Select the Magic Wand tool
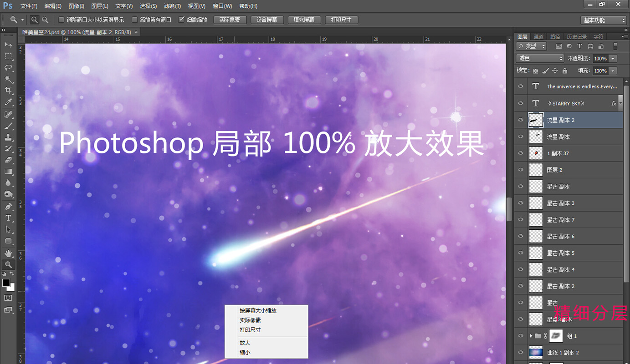Image resolution: width=630 pixels, height=364 pixels. (x=8, y=79)
